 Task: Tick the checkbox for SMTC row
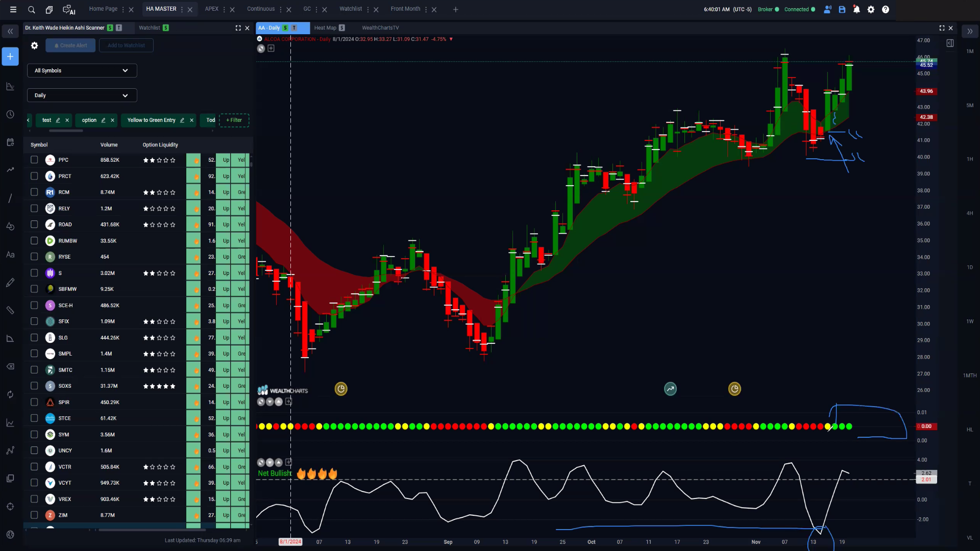coord(34,370)
